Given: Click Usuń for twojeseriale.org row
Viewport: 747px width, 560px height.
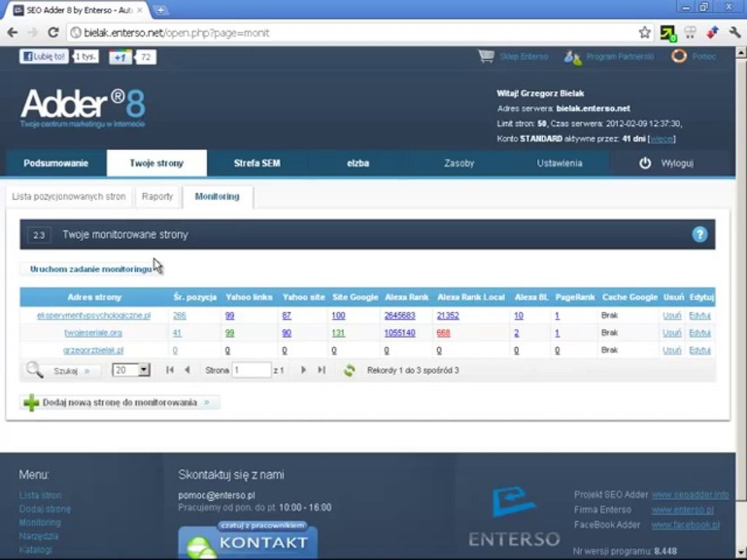Looking at the screenshot, I should [672, 333].
